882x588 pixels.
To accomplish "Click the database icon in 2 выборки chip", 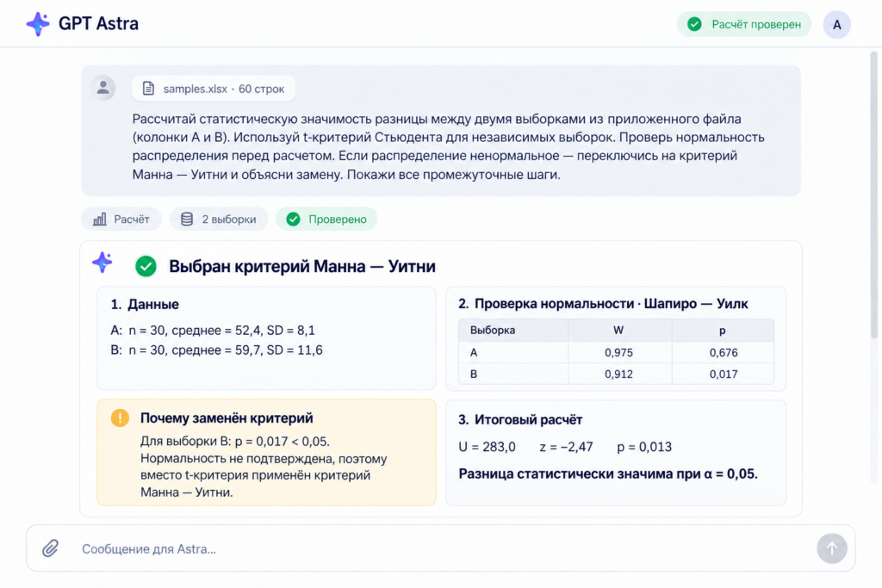I will point(187,220).
